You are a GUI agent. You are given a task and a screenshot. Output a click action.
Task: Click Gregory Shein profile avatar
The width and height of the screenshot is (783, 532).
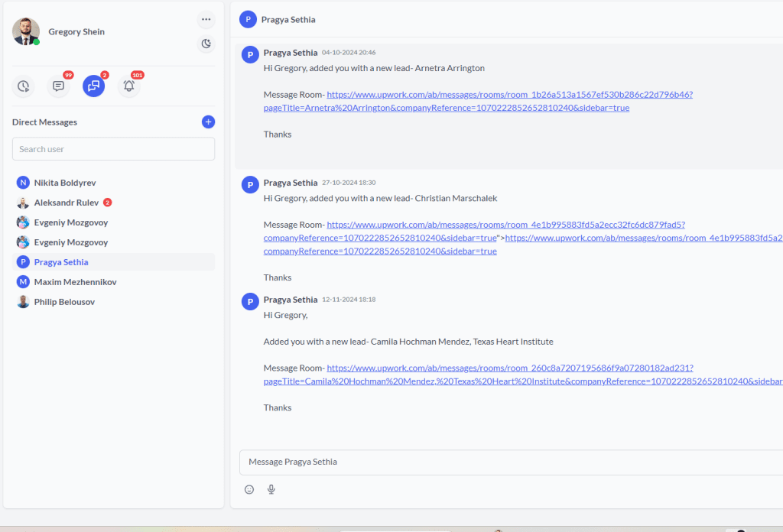(x=25, y=31)
